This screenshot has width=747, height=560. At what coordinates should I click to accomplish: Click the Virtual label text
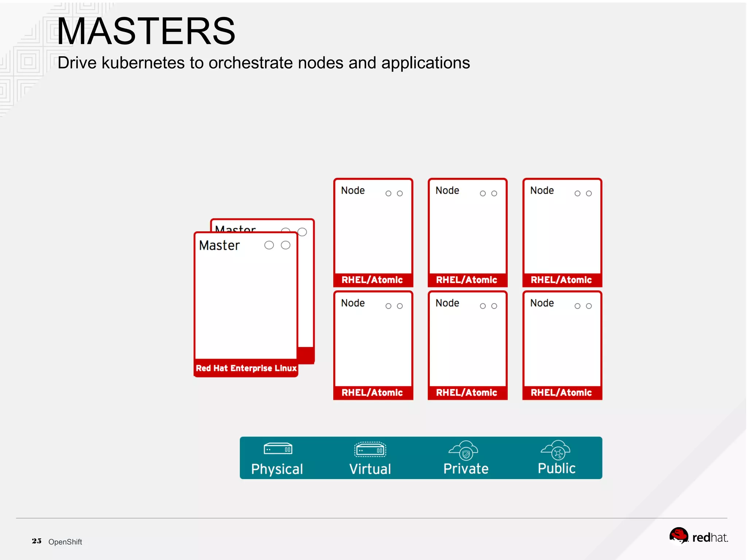click(x=370, y=469)
